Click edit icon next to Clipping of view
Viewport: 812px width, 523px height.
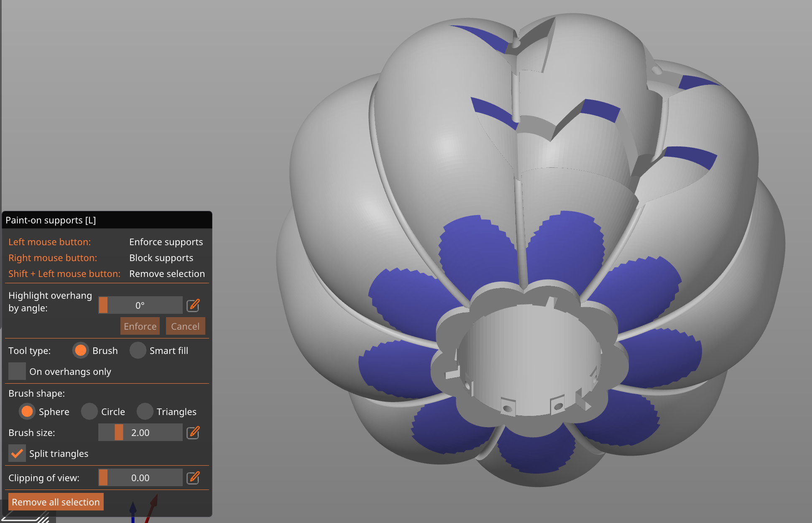click(193, 477)
